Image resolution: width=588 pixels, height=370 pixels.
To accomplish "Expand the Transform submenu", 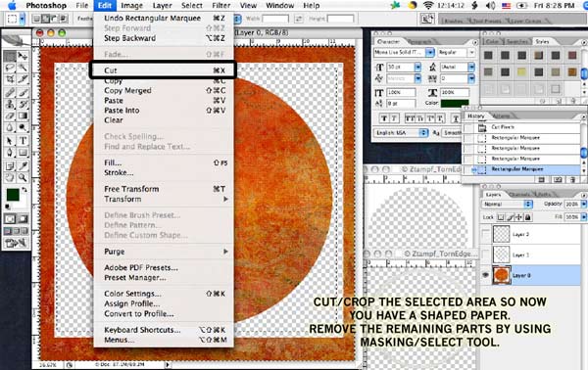I will [164, 199].
